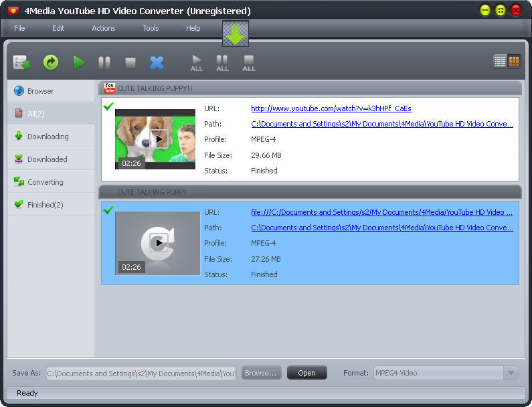Pause the selected task
The width and height of the screenshot is (532, 407).
click(x=104, y=63)
